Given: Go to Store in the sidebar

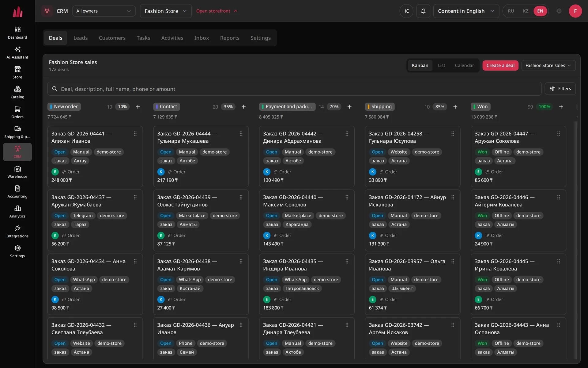Looking at the screenshot, I should (17, 73).
